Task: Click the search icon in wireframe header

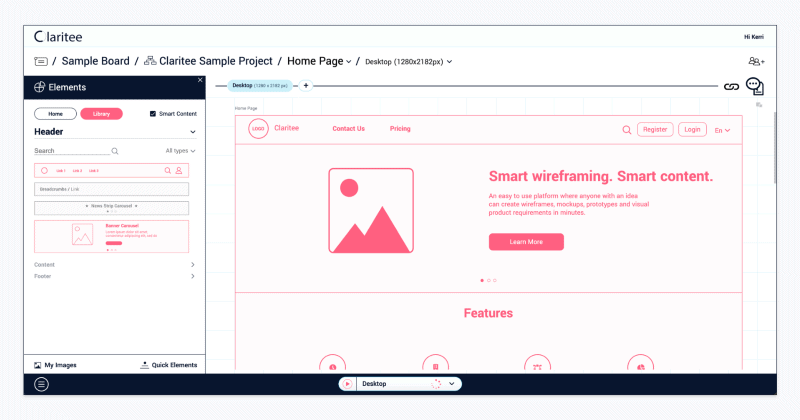Action: 627,130
